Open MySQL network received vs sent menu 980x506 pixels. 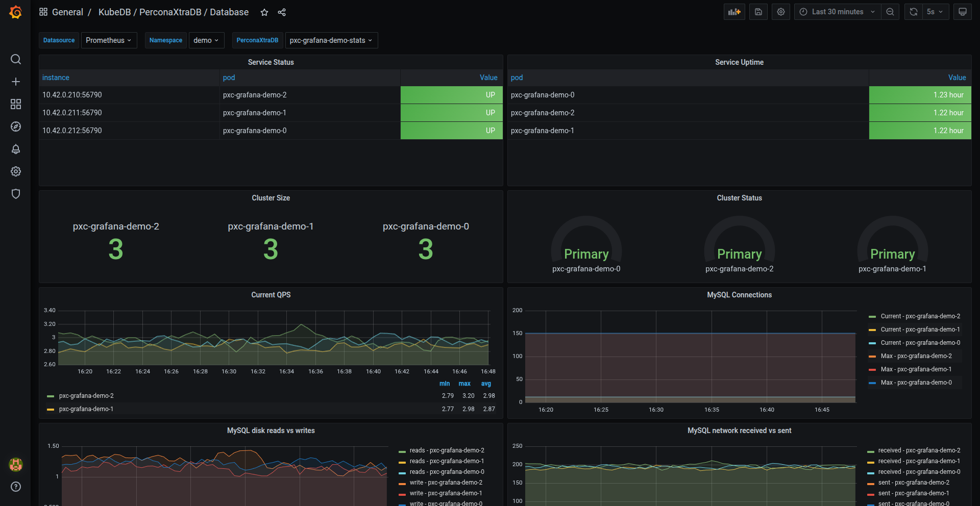[x=739, y=431]
